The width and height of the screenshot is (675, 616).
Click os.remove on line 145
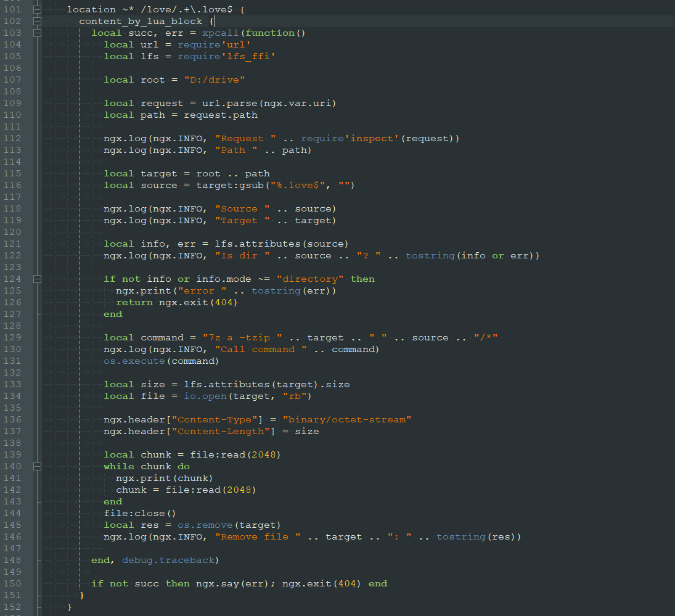[205, 525]
